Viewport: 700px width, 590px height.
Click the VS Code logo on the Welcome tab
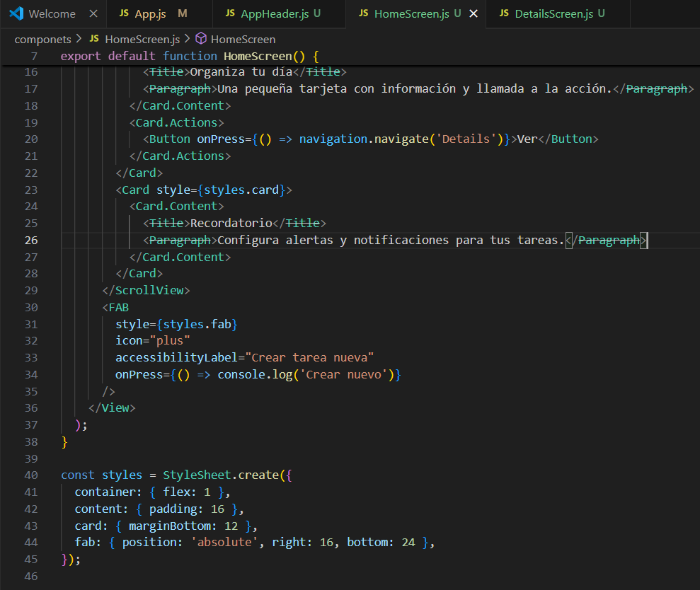[x=16, y=13]
